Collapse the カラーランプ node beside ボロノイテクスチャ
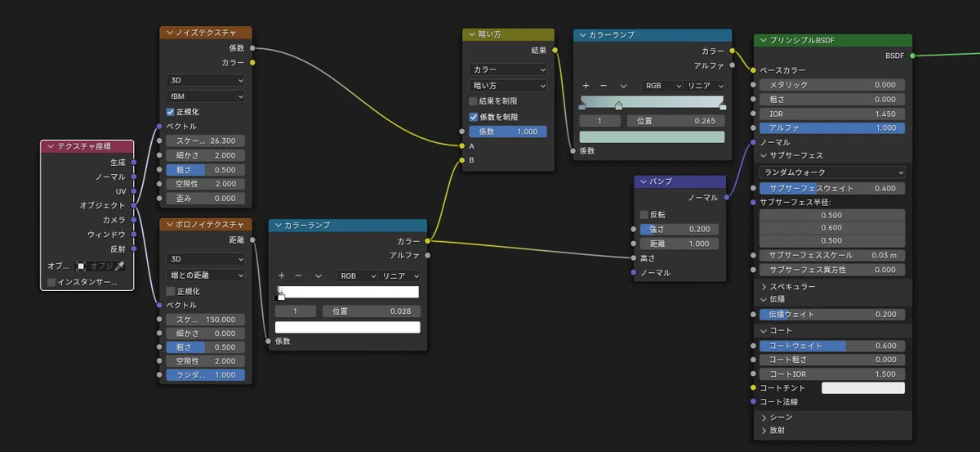This screenshot has height=452, width=980. click(x=278, y=226)
